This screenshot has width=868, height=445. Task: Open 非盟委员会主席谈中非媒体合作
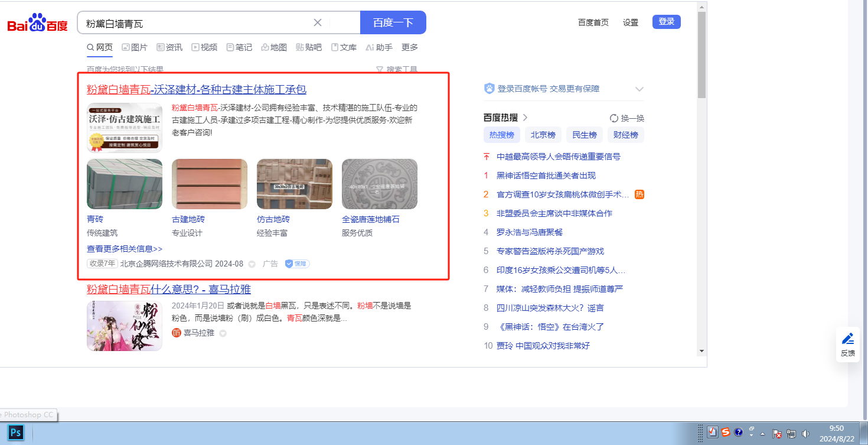(x=554, y=213)
